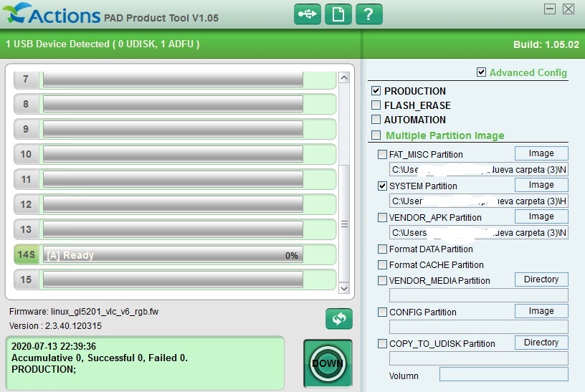Minimize the PAD Product Tool window
This screenshot has height=392, width=585.
[550, 9]
